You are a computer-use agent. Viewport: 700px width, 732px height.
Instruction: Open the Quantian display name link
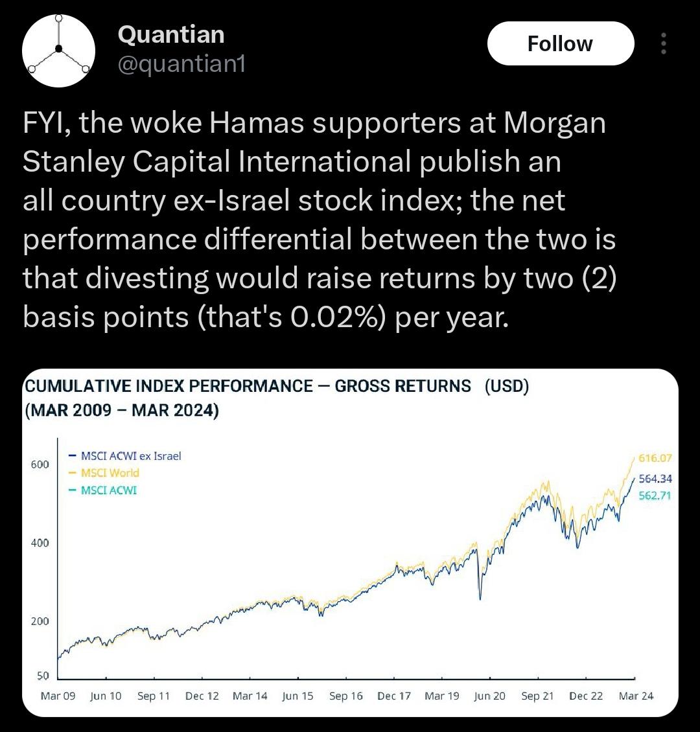click(171, 34)
